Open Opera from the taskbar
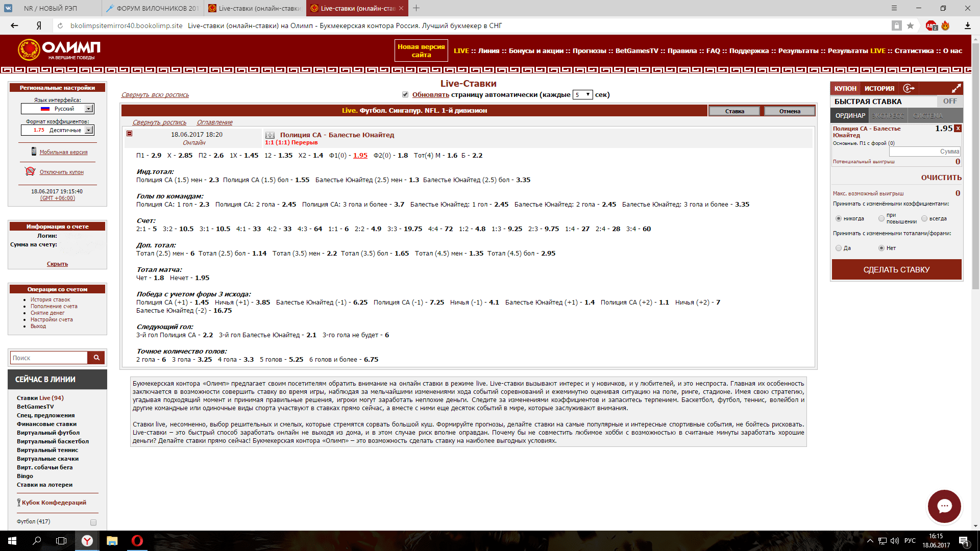 tap(137, 541)
